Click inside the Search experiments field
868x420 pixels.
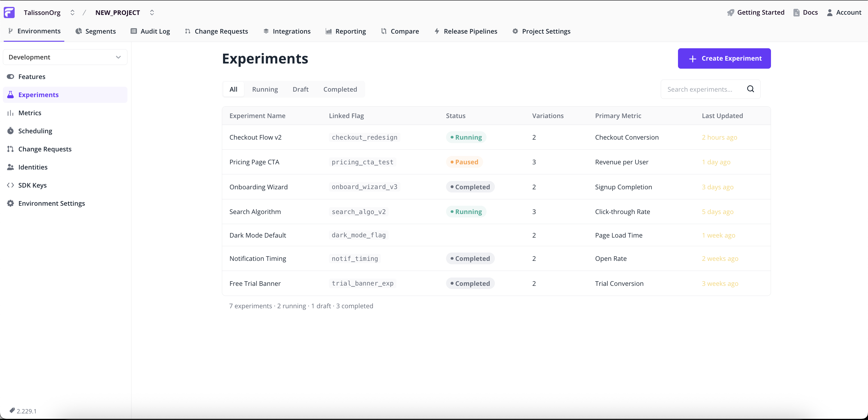point(701,89)
